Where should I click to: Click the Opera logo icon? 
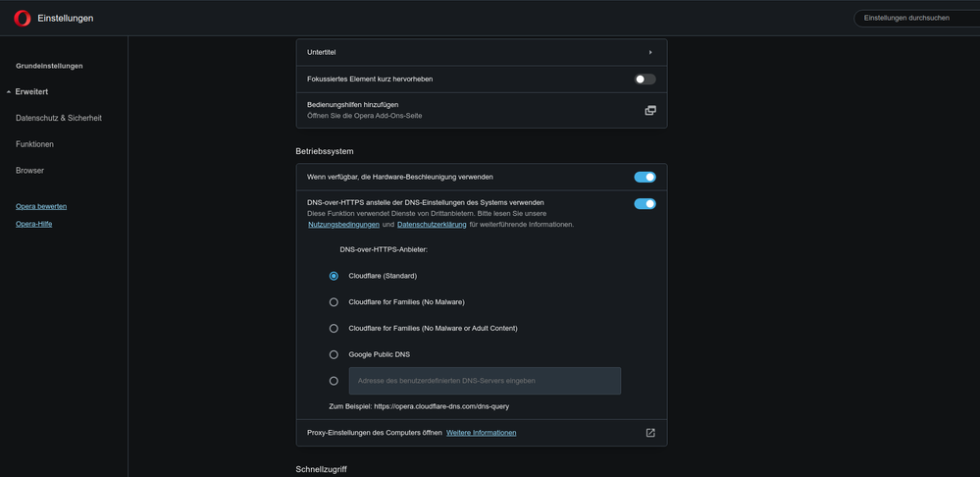click(22, 18)
